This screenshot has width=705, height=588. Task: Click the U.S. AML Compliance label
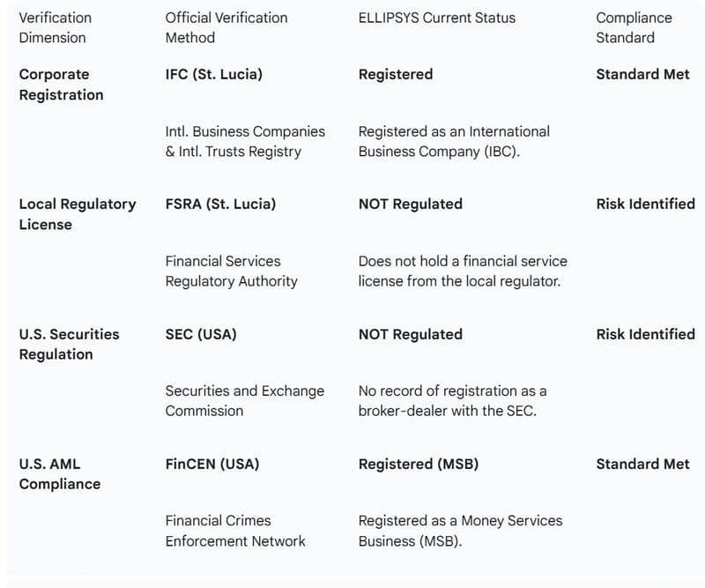[x=59, y=473]
